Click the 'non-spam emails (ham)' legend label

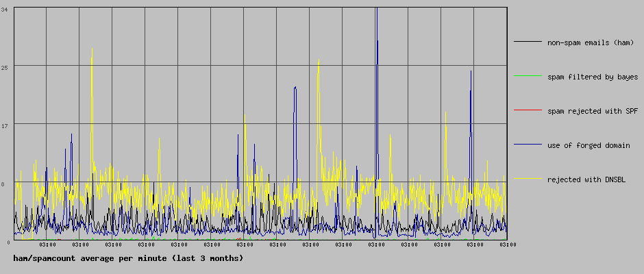(590, 42)
